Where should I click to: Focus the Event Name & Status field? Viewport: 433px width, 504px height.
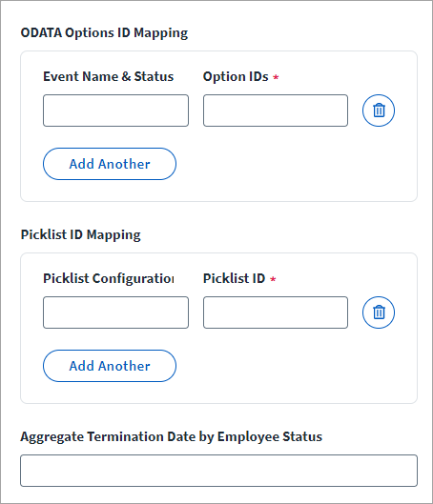pos(115,111)
